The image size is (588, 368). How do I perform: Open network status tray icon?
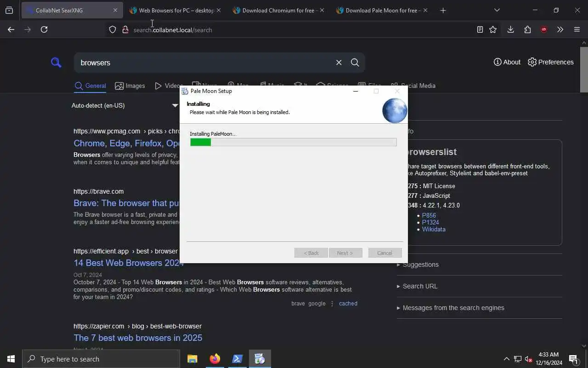(x=518, y=359)
